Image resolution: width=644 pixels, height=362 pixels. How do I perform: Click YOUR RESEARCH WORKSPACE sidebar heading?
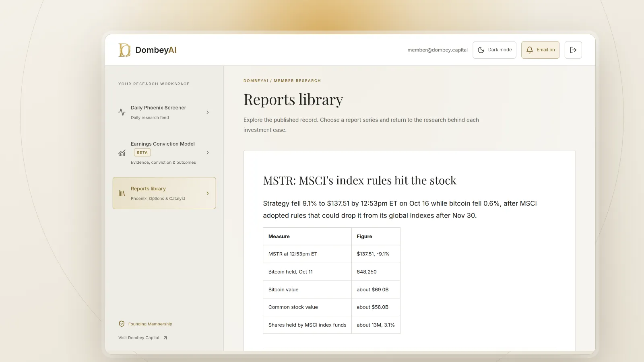click(154, 84)
